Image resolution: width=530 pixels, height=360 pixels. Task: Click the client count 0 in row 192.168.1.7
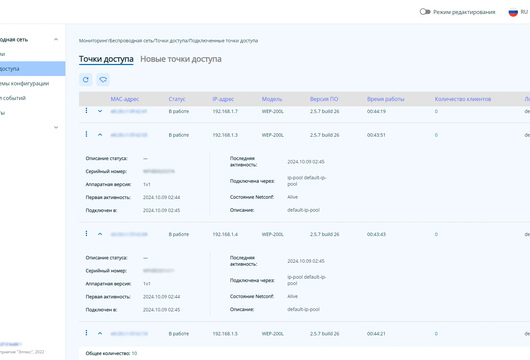pos(436,111)
